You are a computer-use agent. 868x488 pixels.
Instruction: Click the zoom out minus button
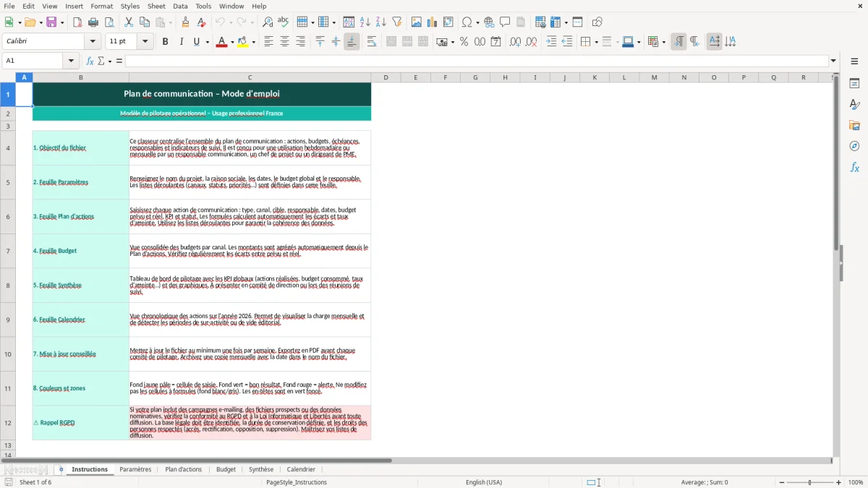[x=781, y=482]
